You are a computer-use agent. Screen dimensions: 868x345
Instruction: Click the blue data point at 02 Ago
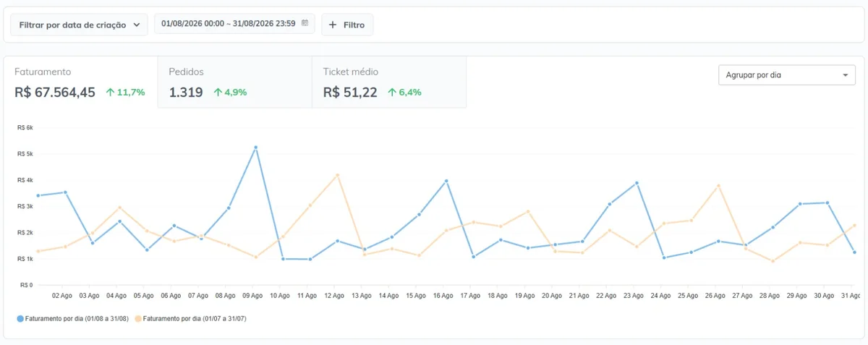coord(65,192)
